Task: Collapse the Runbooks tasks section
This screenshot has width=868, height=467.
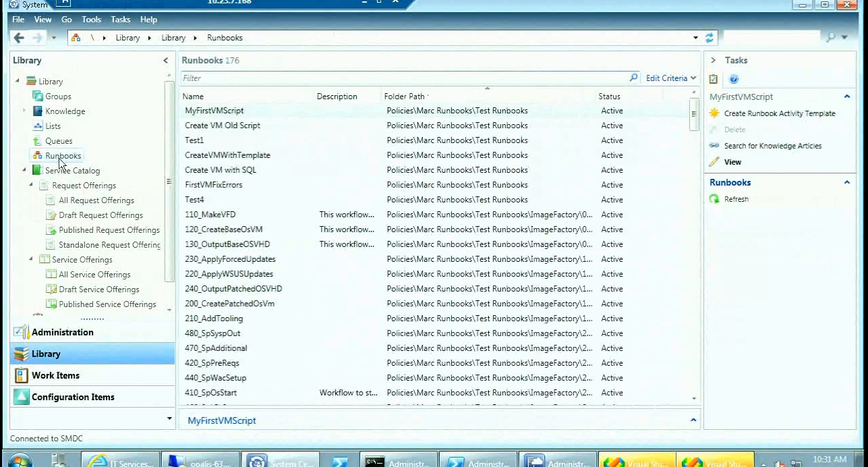Action: 847,182
